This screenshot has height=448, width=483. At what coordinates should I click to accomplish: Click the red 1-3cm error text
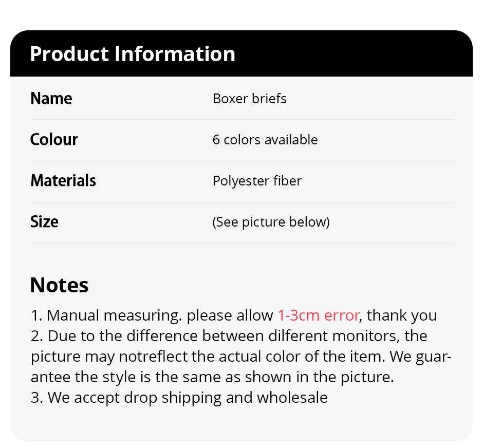(319, 315)
